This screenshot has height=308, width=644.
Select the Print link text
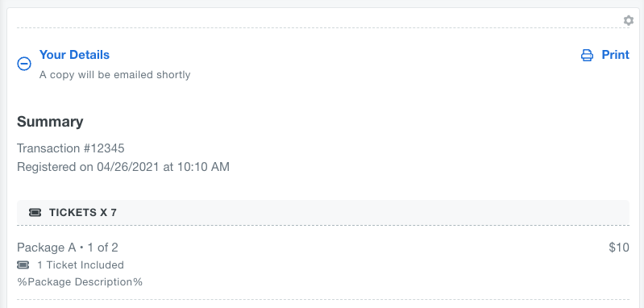coord(615,55)
